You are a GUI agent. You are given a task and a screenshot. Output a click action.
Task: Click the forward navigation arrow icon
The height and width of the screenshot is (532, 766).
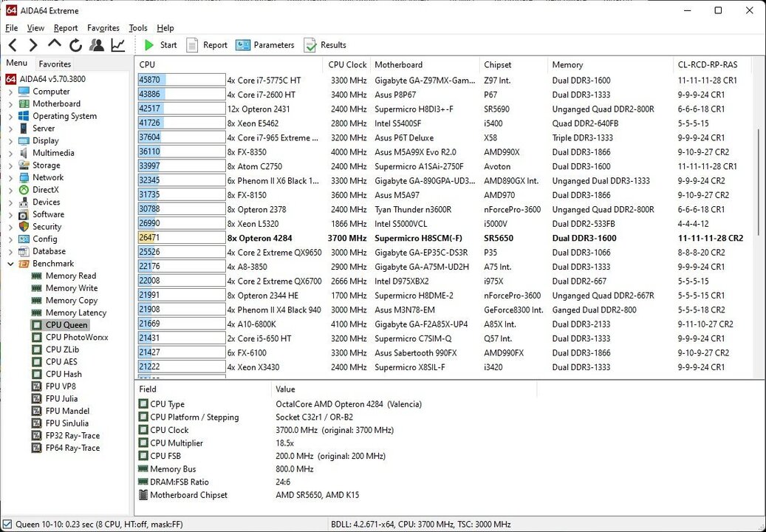pyautogui.click(x=33, y=44)
